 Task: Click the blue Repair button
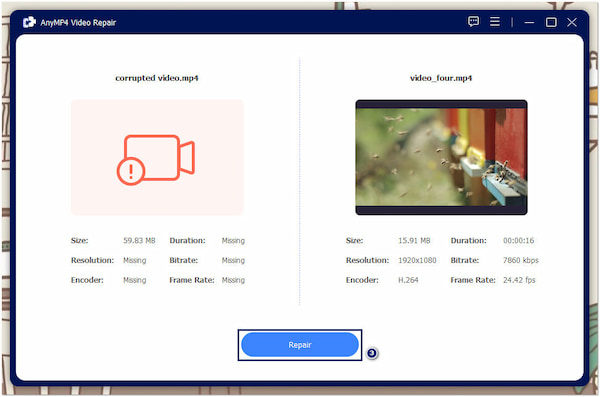click(x=300, y=345)
